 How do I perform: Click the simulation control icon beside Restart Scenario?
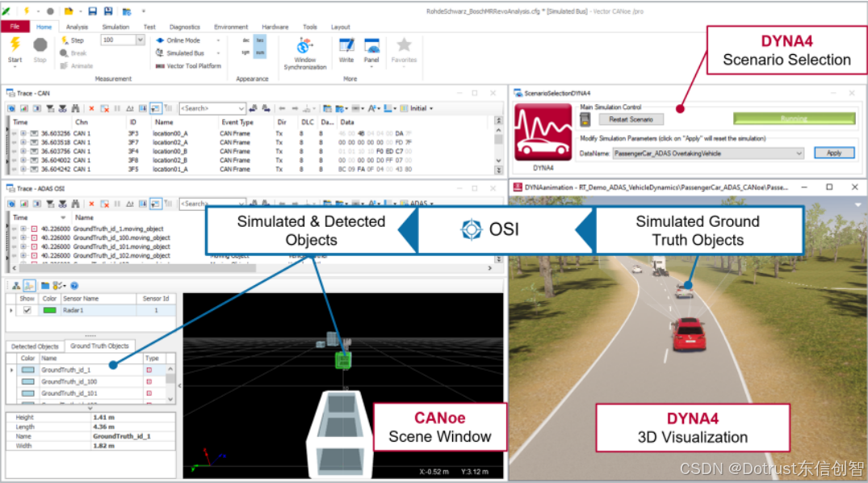585,119
